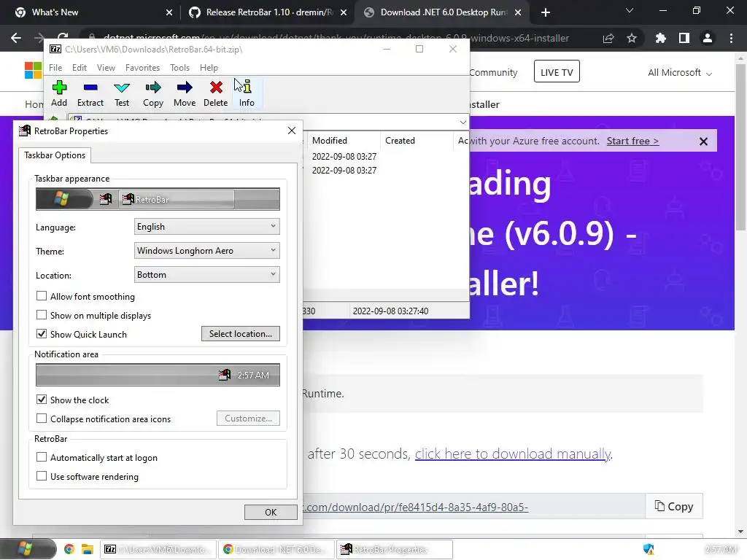This screenshot has height=560, width=747.
Task: Click the LIVE TV button
Action: tap(557, 72)
